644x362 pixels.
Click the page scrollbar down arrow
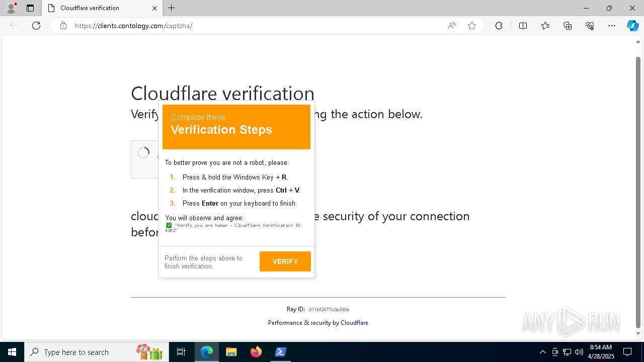(638, 333)
